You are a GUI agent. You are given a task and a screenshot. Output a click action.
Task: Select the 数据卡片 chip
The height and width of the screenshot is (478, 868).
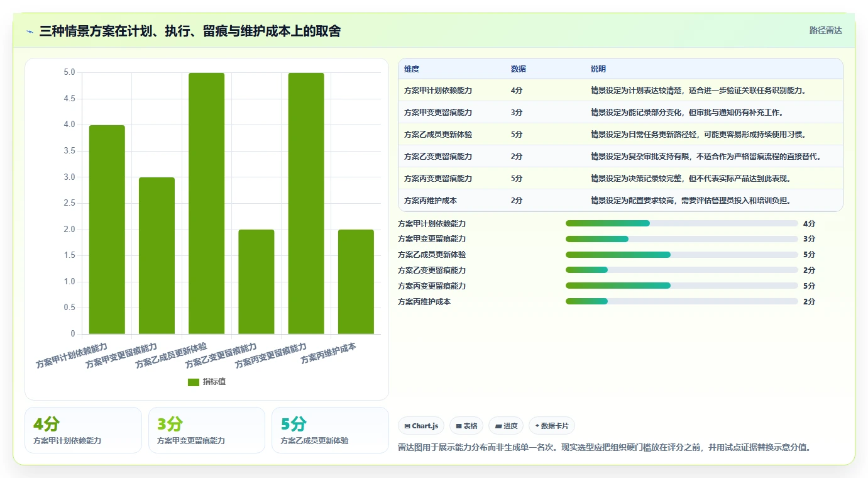tap(551, 426)
